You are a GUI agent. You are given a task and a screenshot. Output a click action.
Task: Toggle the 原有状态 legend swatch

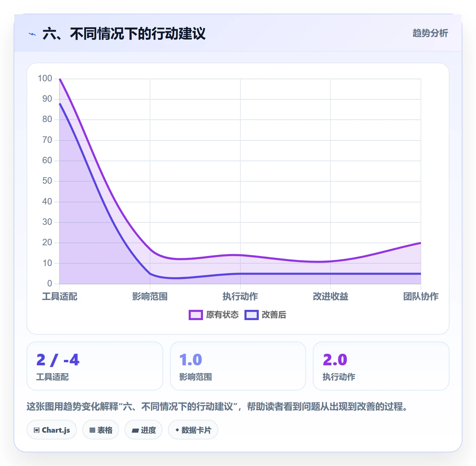[195, 315]
